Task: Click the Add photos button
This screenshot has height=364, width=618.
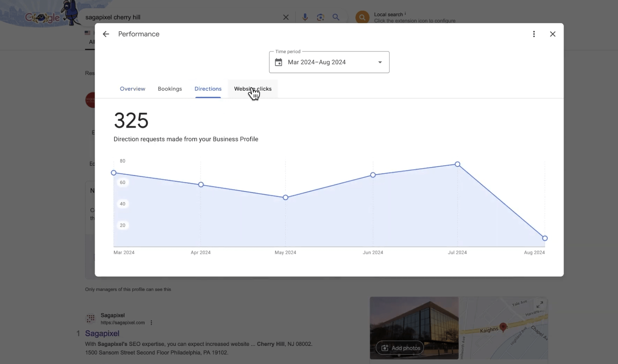Action: [x=400, y=348]
